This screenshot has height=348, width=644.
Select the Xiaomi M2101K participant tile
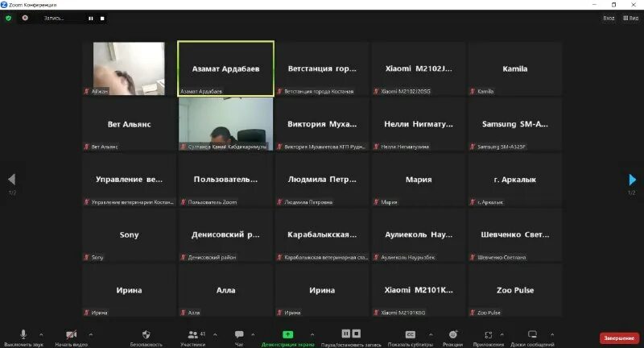click(x=419, y=290)
